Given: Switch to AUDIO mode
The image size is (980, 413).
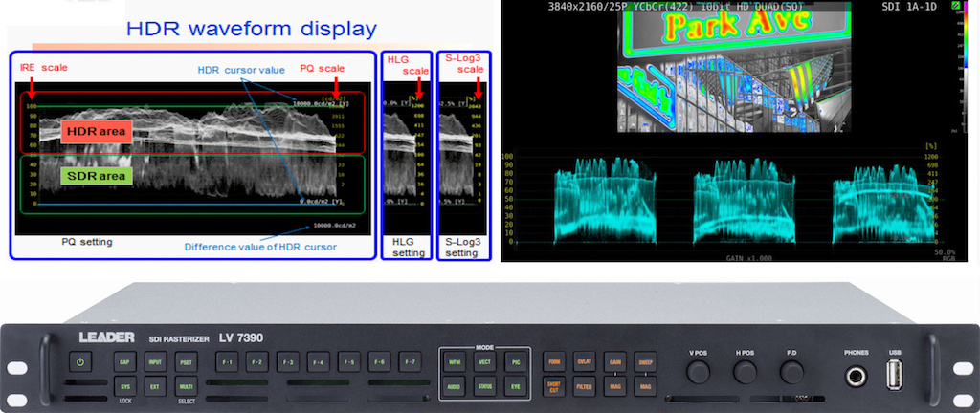Looking at the screenshot, I should coord(454,387).
